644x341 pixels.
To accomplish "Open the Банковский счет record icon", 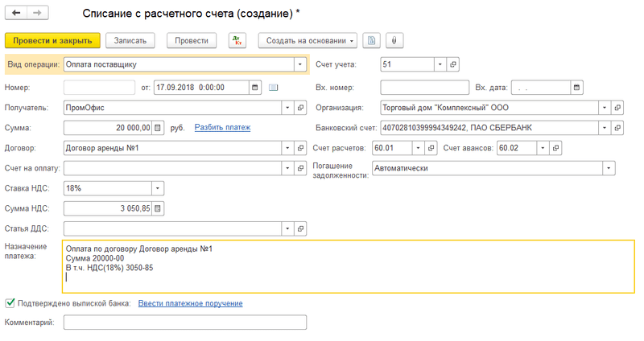I will pos(617,127).
